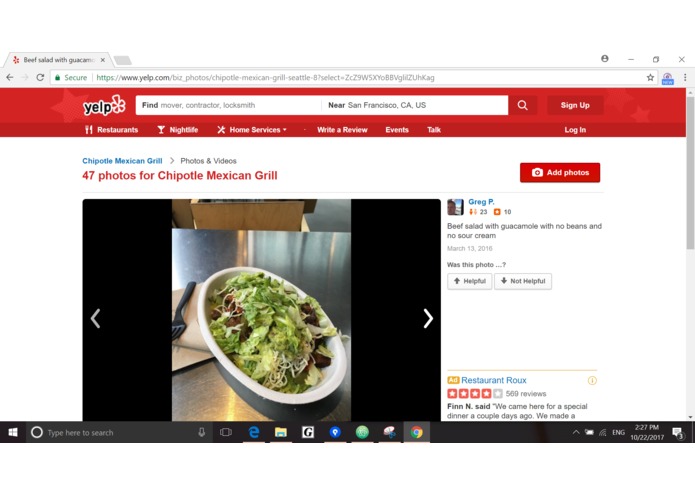The width and height of the screenshot is (695, 494).
Task: Click the Log In link
Action: 575,130
